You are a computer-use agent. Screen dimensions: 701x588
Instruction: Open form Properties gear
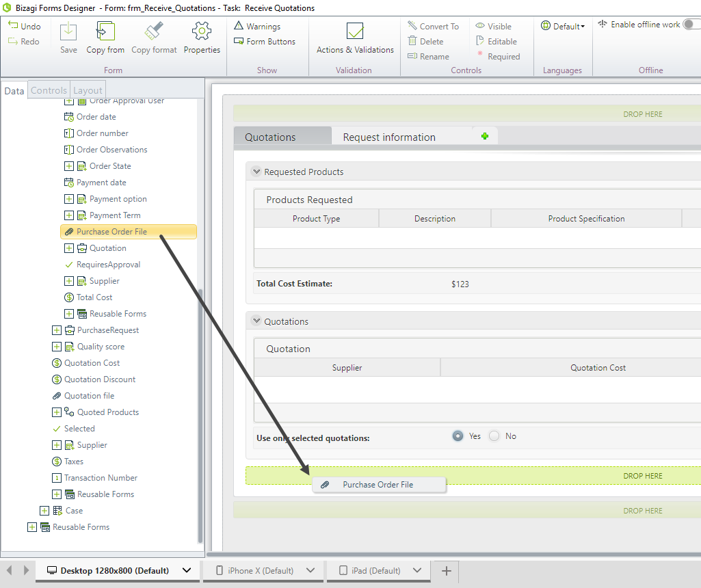[x=202, y=31]
